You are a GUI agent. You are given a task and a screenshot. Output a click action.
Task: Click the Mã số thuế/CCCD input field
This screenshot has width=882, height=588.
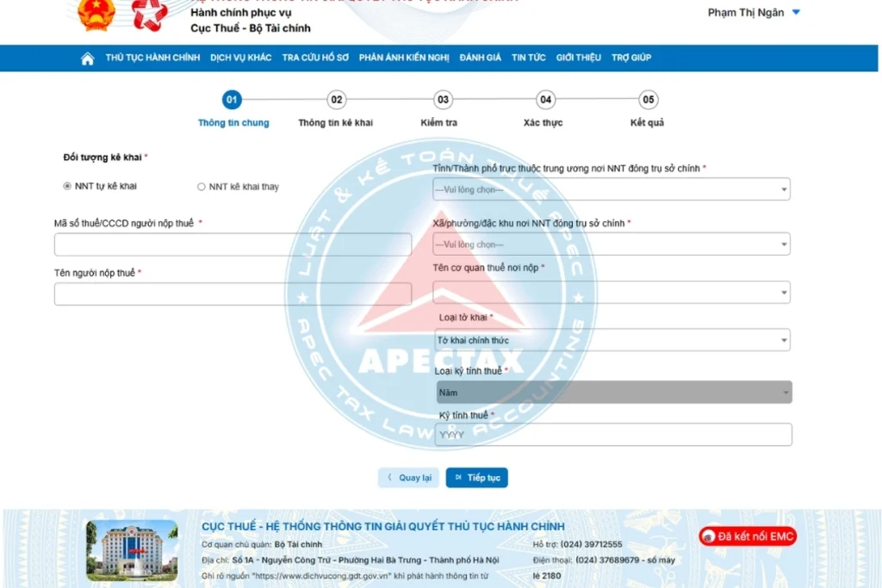click(x=233, y=244)
